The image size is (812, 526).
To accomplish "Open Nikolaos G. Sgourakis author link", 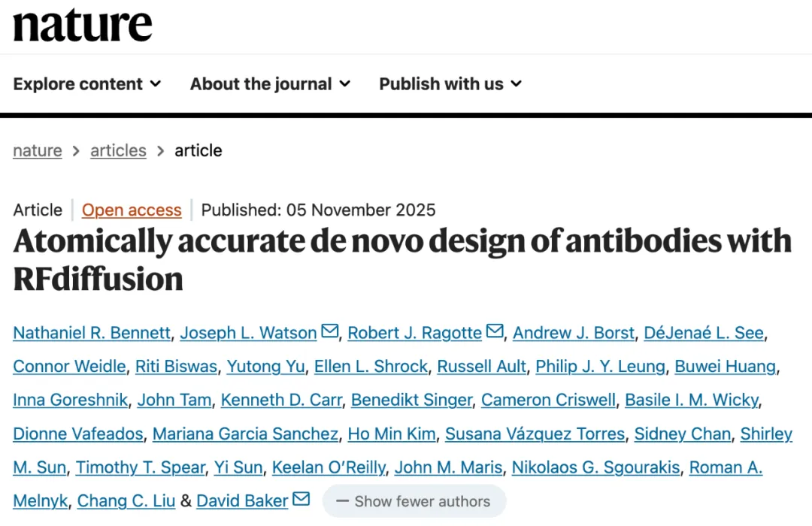I will point(595,467).
